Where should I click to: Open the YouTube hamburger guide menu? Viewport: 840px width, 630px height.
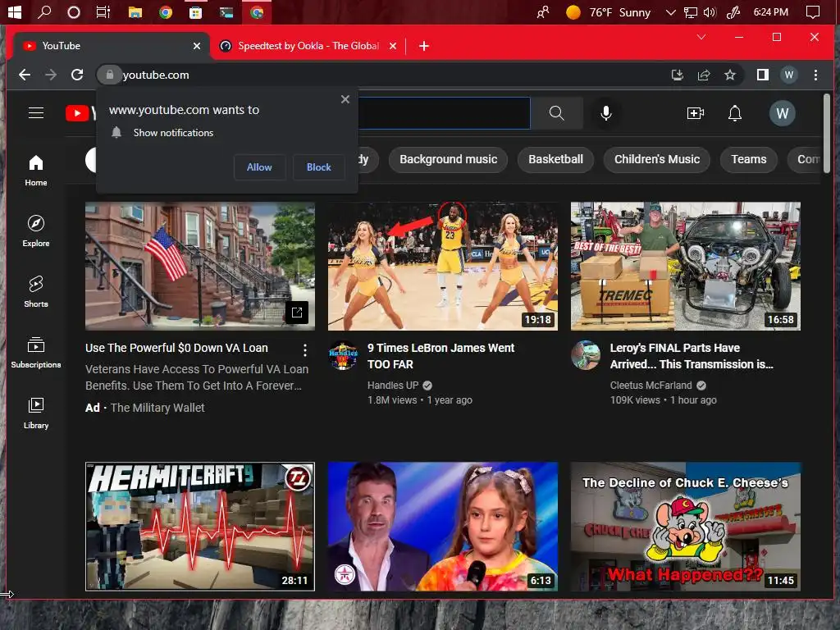pos(36,113)
